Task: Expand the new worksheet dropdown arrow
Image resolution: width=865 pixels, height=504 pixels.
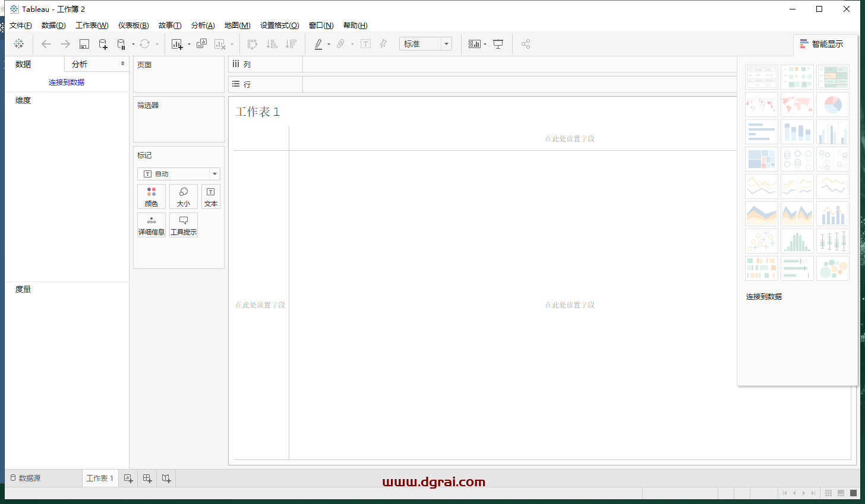Action: coord(189,44)
